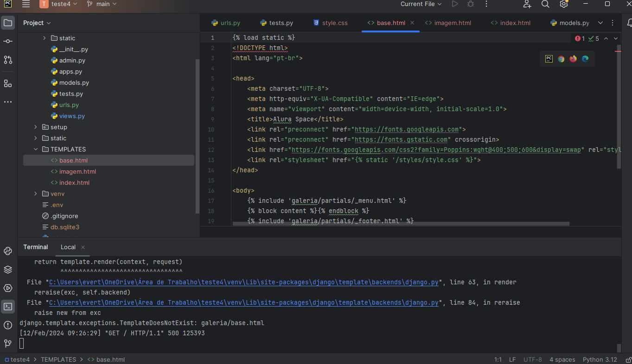632x364 pixels.
Task: Open django.py path on line 84 traceback
Action: 244,303
